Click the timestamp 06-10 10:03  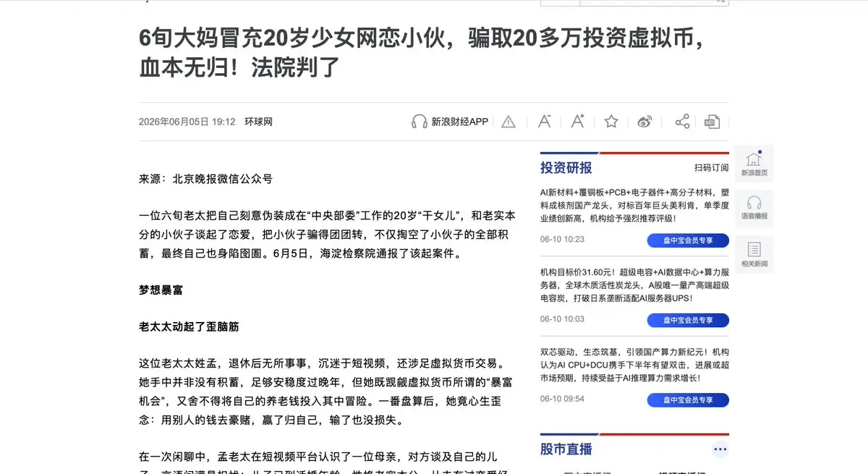pyautogui.click(x=562, y=319)
